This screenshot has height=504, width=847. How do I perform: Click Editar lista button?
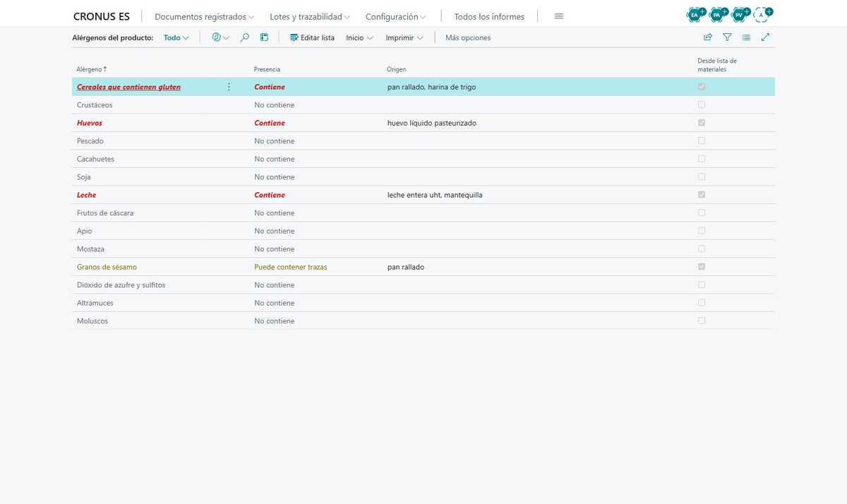coord(313,38)
